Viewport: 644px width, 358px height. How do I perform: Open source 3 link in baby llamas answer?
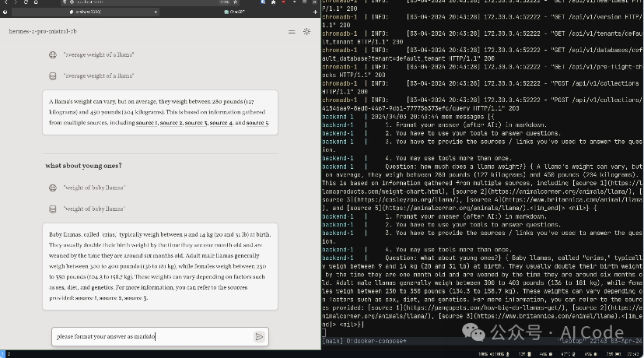click(135, 298)
